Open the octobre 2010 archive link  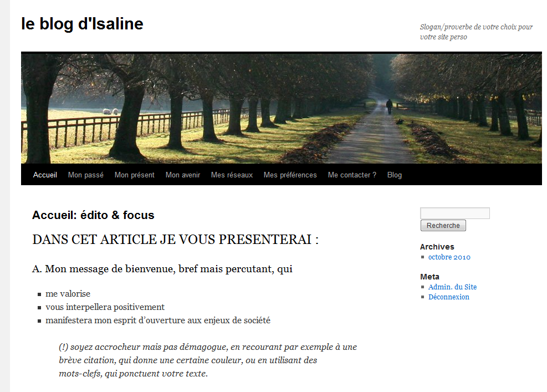pyautogui.click(x=449, y=257)
